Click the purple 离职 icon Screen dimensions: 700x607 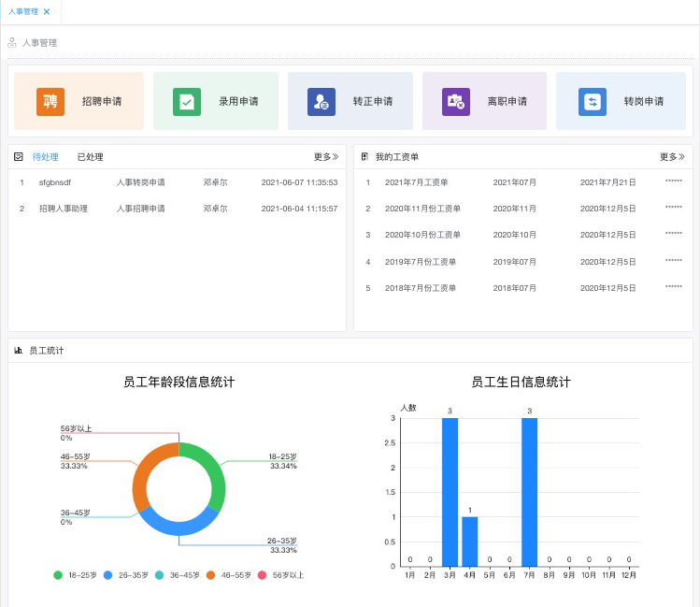pos(456,102)
